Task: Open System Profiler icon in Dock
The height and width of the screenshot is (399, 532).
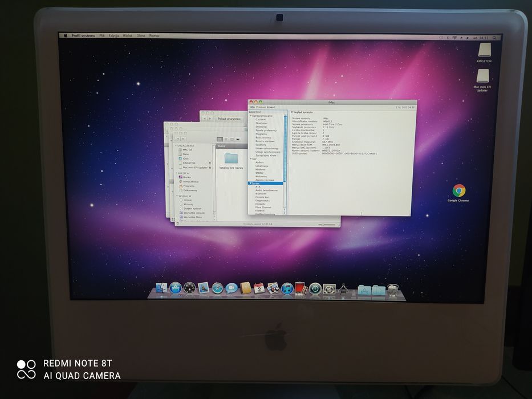Action: (x=343, y=290)
